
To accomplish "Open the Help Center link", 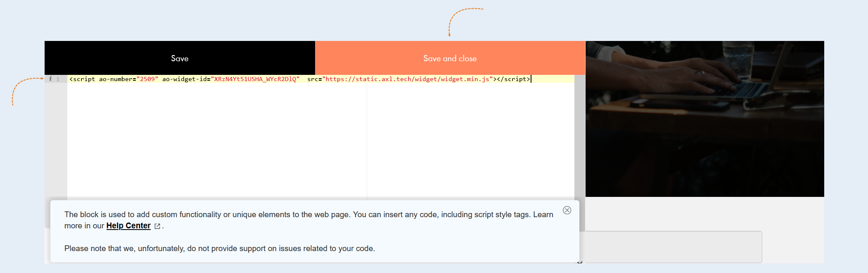I will pyautogui.click(x=128, y=226).
